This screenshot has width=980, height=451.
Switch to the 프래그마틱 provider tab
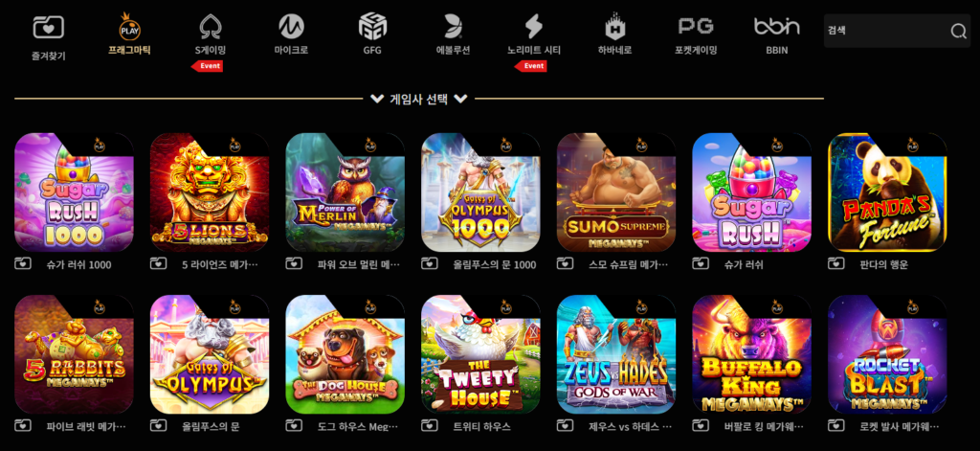129,34
